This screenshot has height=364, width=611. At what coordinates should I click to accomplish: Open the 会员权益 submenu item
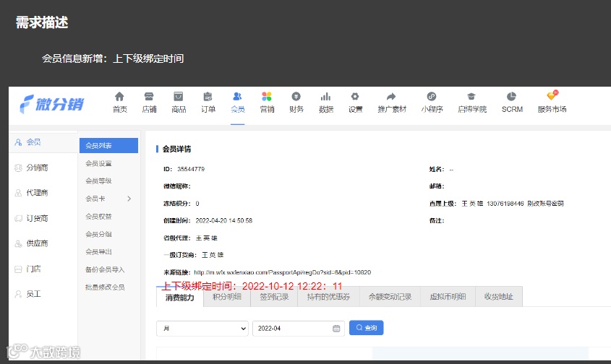point(98,217)
